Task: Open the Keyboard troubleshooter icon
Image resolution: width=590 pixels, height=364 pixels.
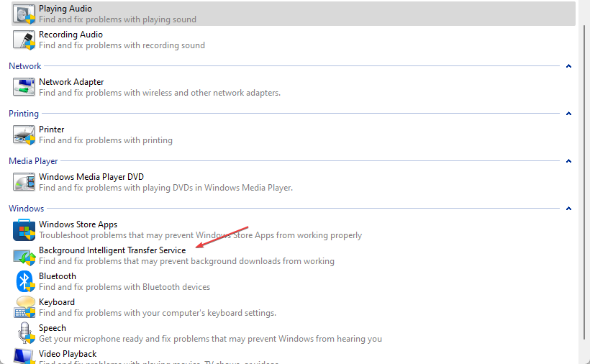Action: [x=24, y=307]
